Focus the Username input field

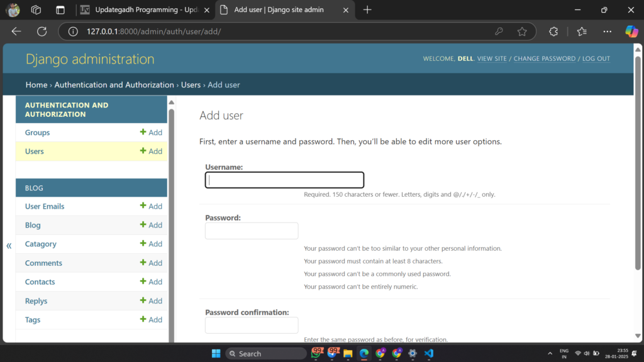pyautogui.click(x=285, y=180)
